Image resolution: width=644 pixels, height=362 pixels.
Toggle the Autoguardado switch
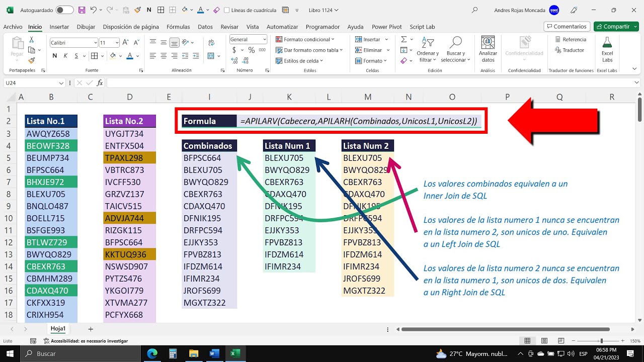click(64, 10)
